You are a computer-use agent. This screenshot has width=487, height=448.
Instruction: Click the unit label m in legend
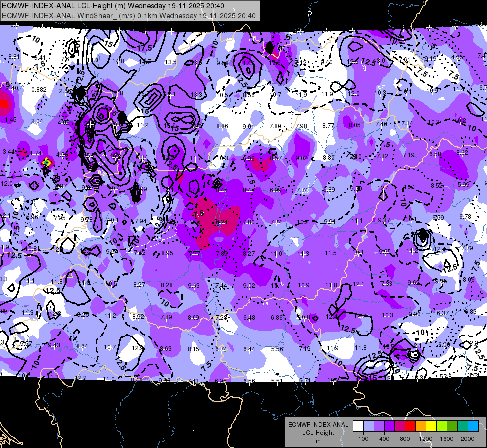[318, 441]
